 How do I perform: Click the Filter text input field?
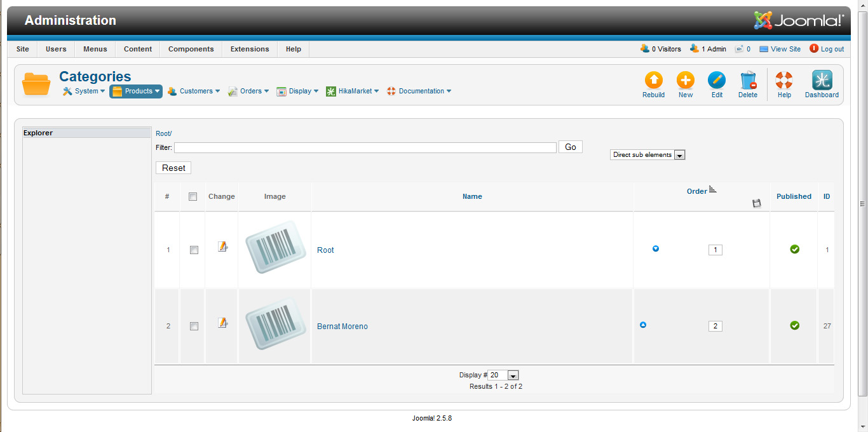tap(365, 147)
